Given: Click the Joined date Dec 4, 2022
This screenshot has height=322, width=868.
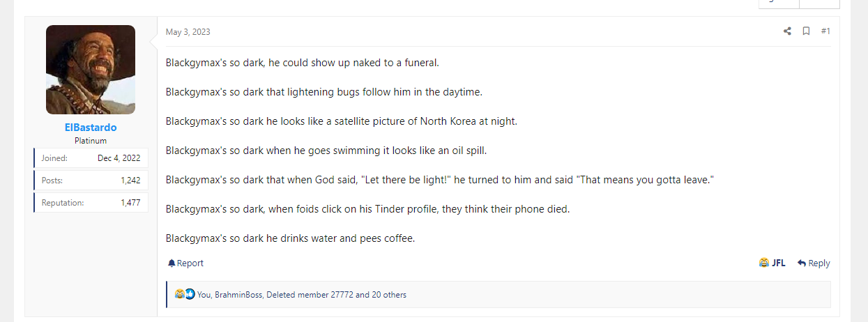Looking at the screenshot, I should point(119,158).
